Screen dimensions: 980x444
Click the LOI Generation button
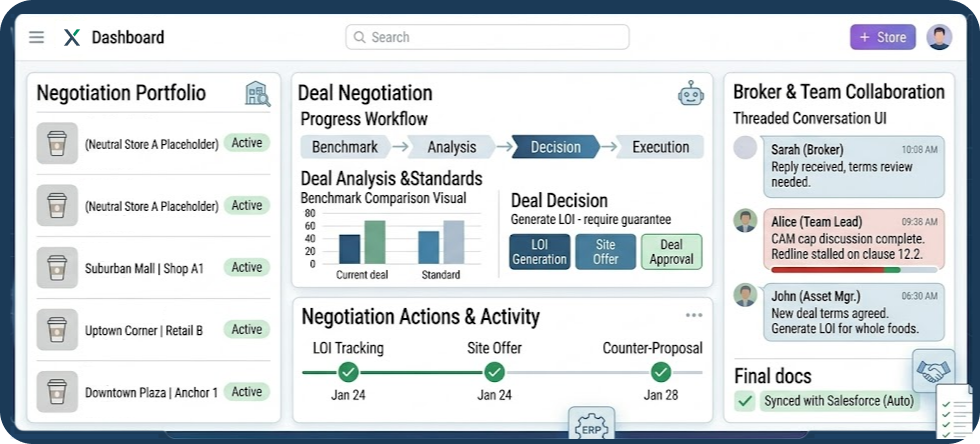point(539,252)
